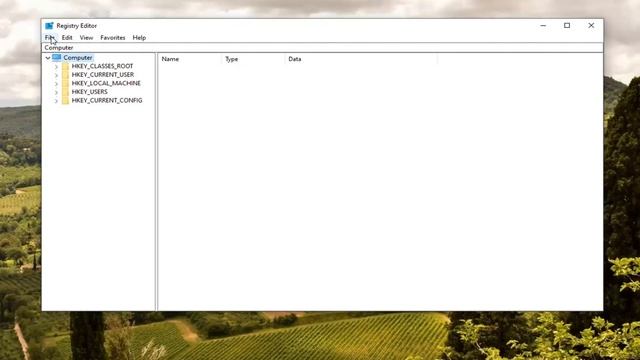640x360 pixels.
Task: Click the HKEY_CLASSES_ROOT folder icon
Action: 65,66
